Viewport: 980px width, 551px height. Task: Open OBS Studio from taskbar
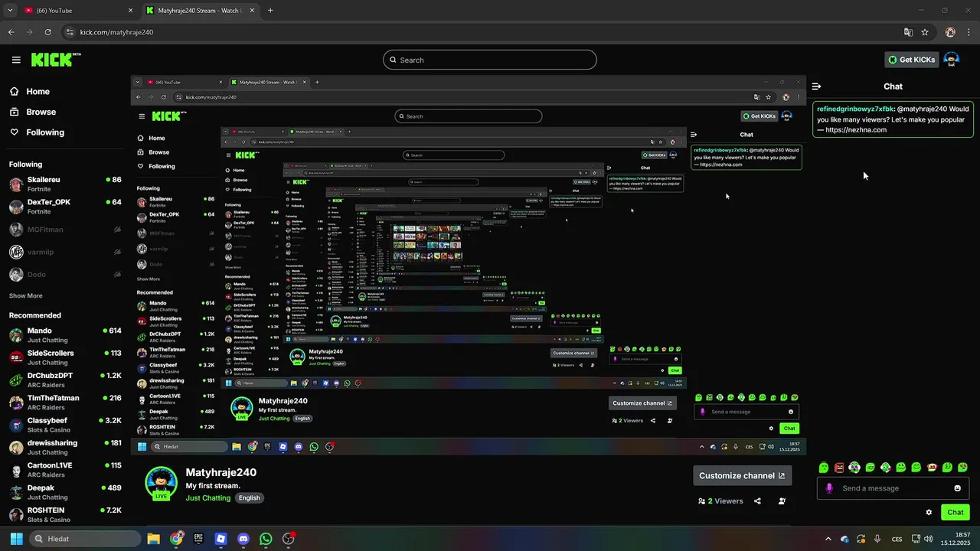(289, 539)
